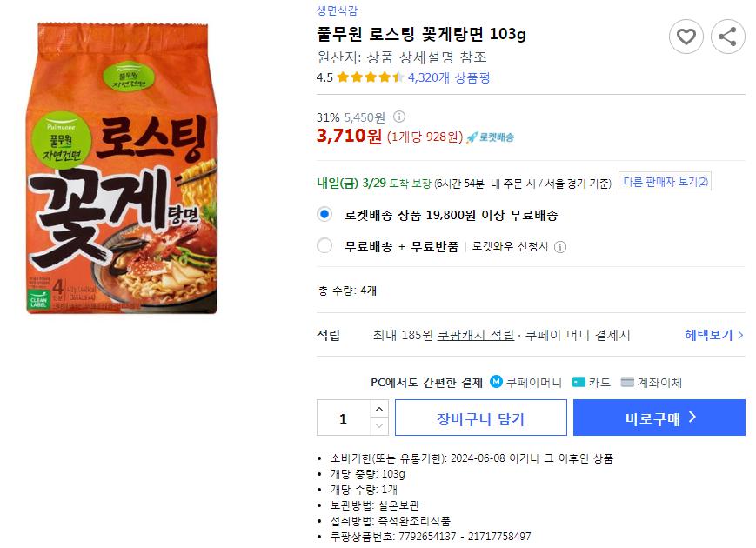
Task: Click the 카드 payment icon
Action: point(579,382)
